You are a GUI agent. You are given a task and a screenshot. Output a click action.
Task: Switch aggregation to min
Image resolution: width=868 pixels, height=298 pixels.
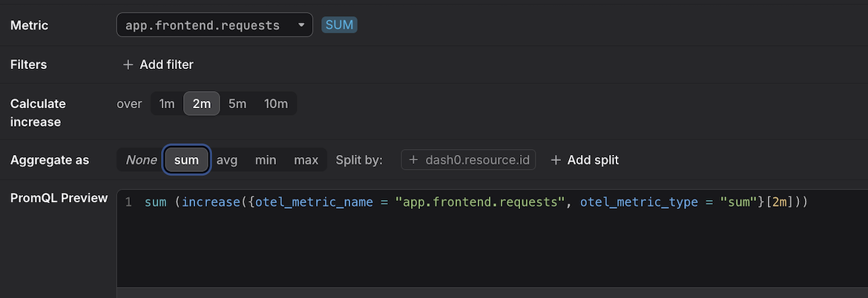coord(266,160)
